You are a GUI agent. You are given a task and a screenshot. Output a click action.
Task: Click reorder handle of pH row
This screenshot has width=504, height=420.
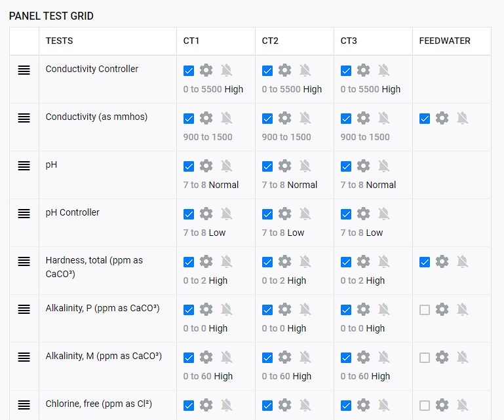pos(24,166)
